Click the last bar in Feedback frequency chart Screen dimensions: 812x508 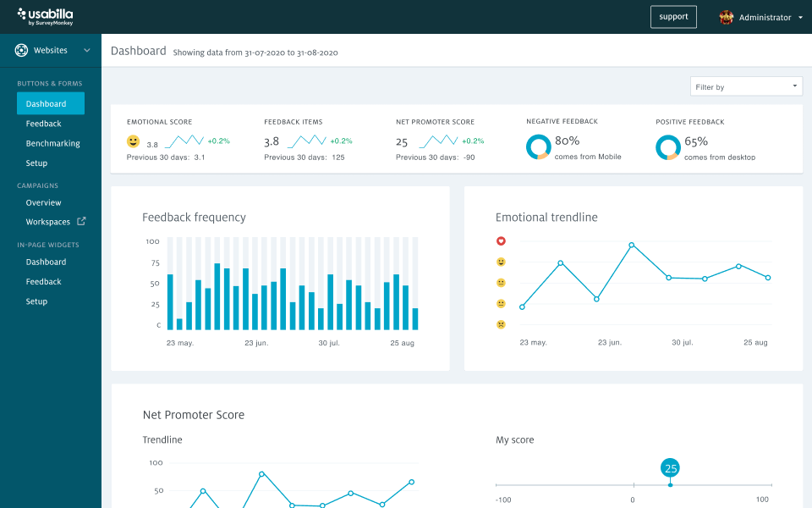coord(415,319)
